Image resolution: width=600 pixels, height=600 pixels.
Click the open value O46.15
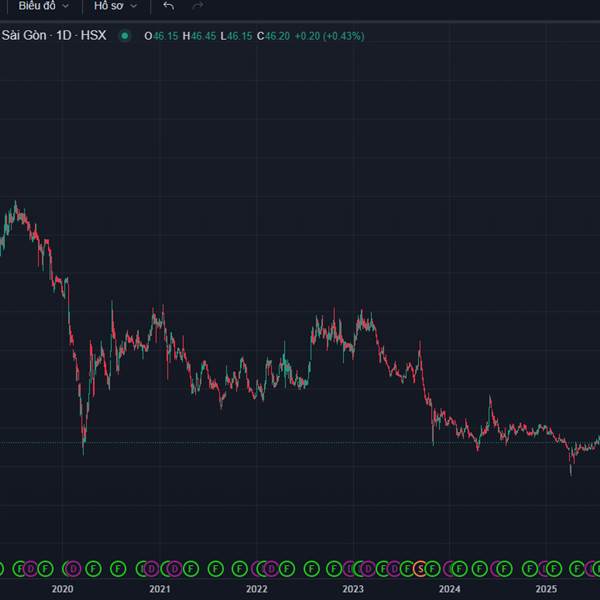pos(161,36)
